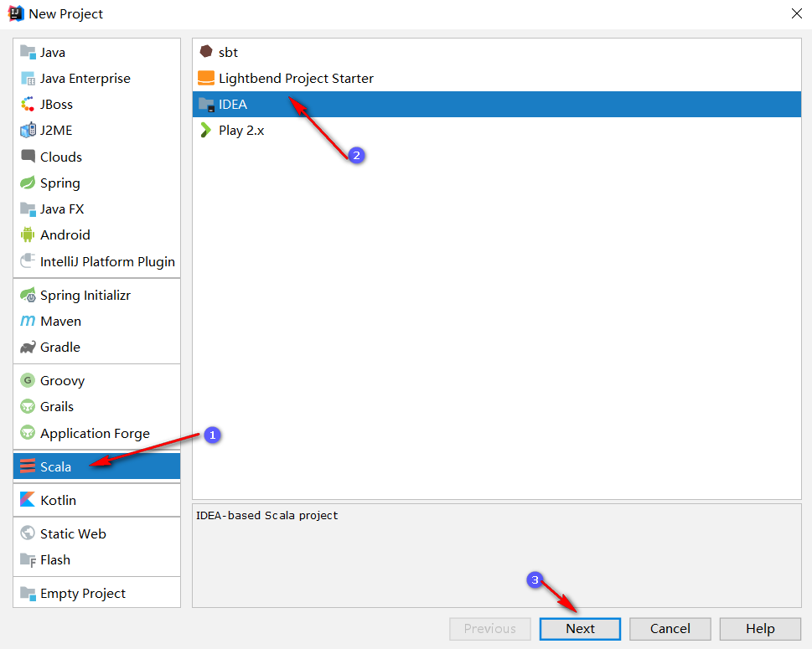Select the IntelliJ Platform Plugin icon

28,260
